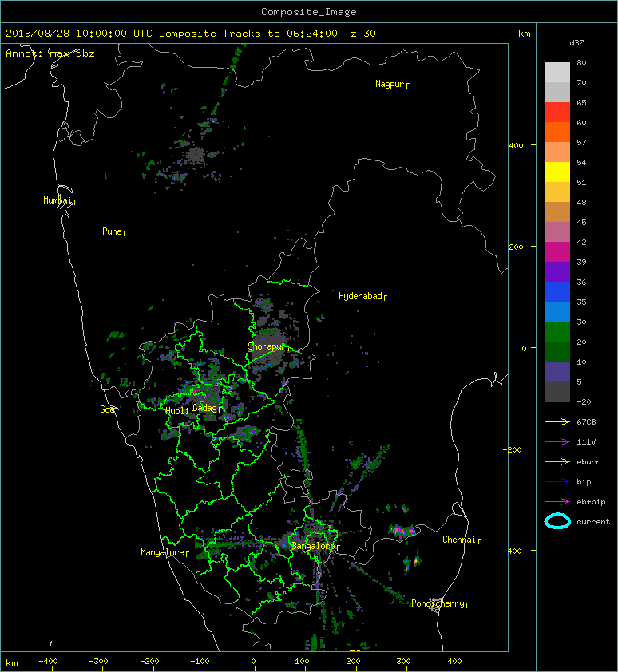Click the yellow 67CB track arrow in legend
618x672 pixels.
(557, 422)
